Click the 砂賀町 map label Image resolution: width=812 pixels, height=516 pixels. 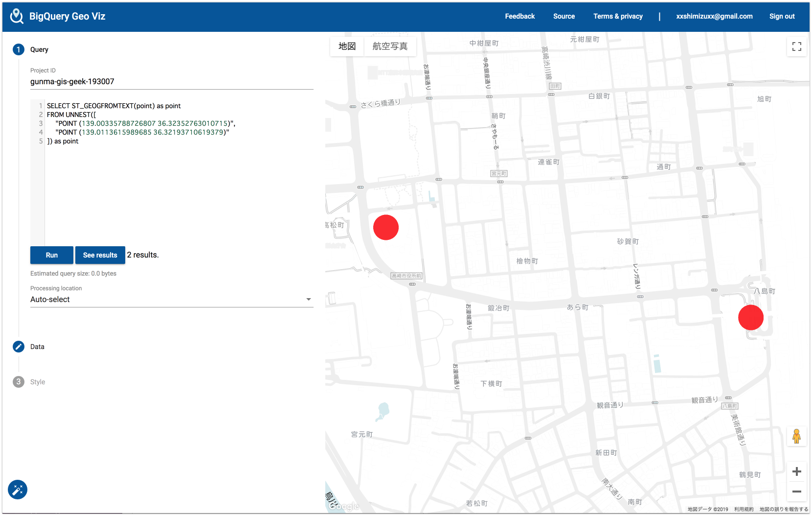pyautogui.click(x=628, y=241)
